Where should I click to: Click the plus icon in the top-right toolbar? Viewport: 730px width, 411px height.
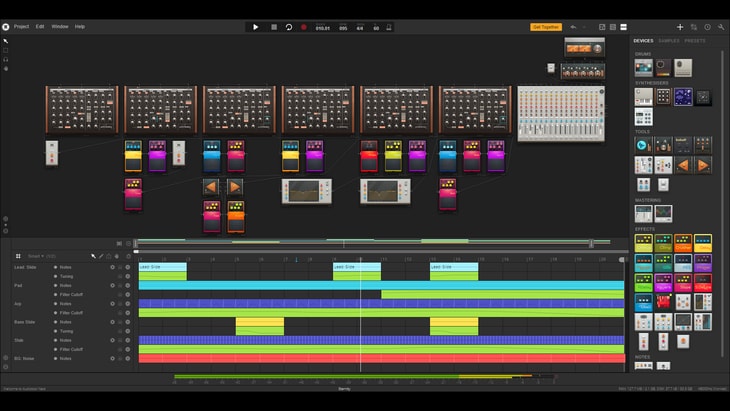point(680,27)
